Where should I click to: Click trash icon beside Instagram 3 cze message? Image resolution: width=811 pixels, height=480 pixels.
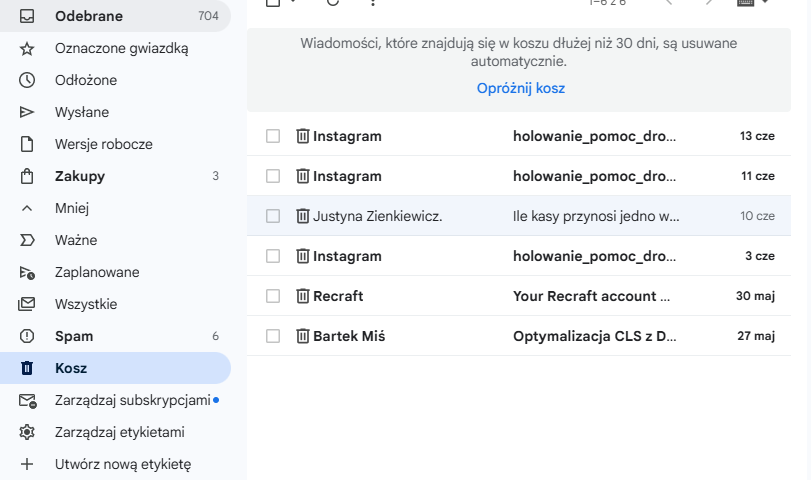pos(303,256)
